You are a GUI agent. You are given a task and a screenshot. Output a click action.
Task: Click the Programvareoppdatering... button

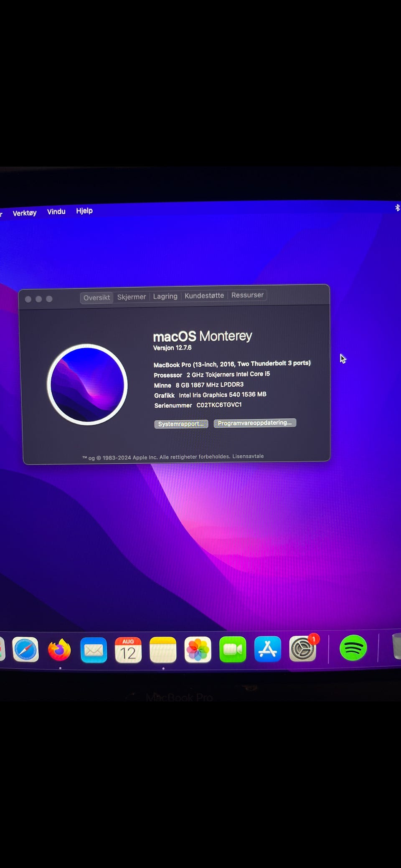coord(255,423)
